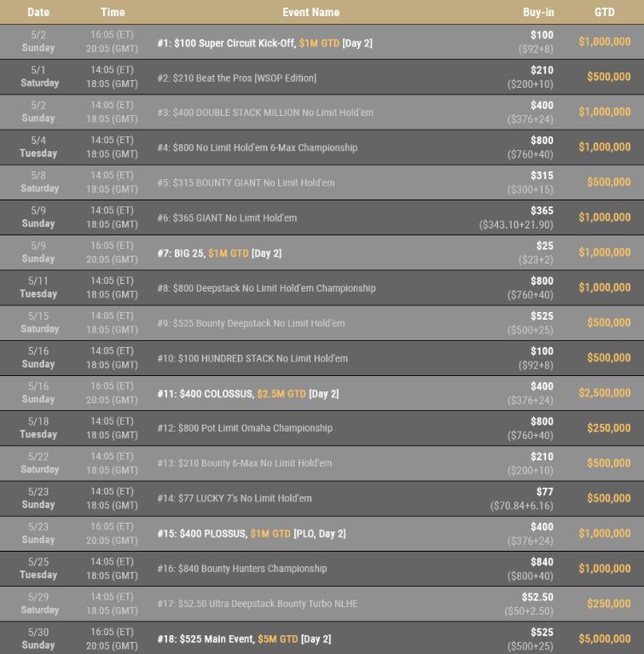644x654 pixels.
Task: Select event #2 Beat the Pros row
Action: pos(322,77)
